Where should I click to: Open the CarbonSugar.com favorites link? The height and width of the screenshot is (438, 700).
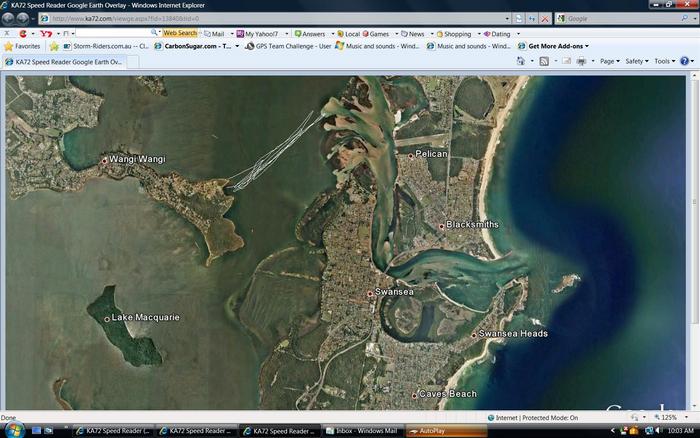pyautogui.click(x=196, y=46)
